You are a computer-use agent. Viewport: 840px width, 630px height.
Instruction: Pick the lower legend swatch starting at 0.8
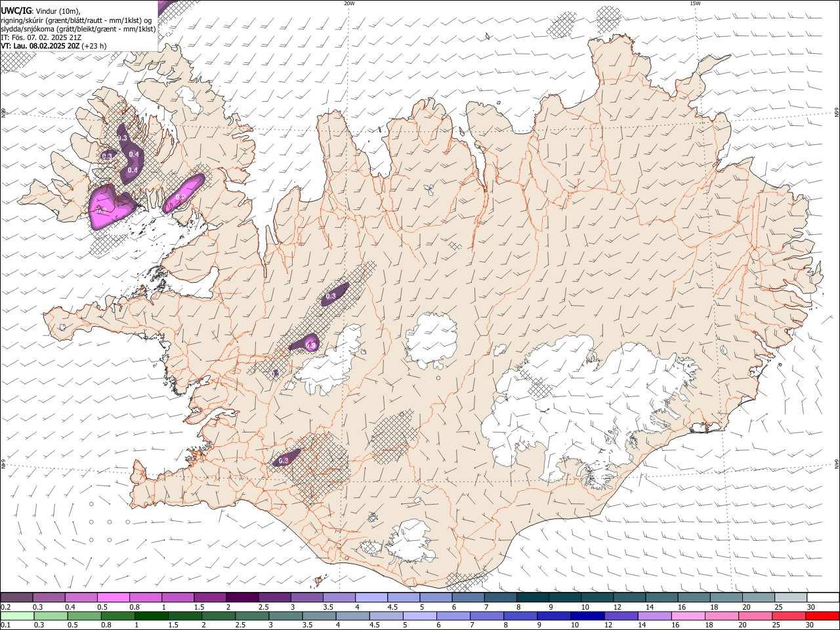(x=117, y=616)
